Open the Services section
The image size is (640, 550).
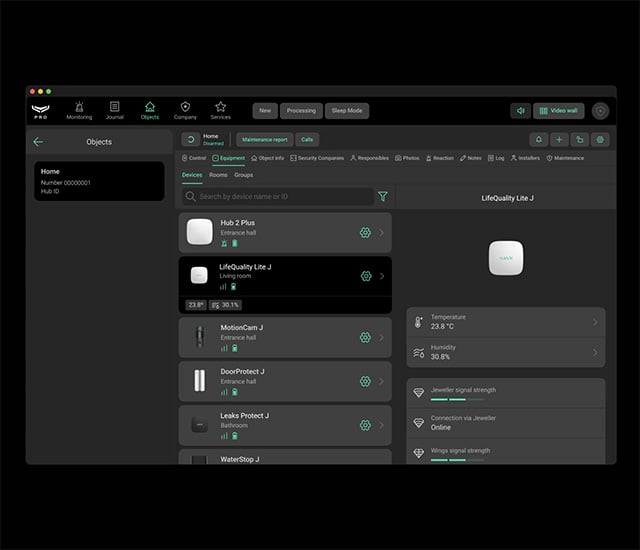(220, 111)
